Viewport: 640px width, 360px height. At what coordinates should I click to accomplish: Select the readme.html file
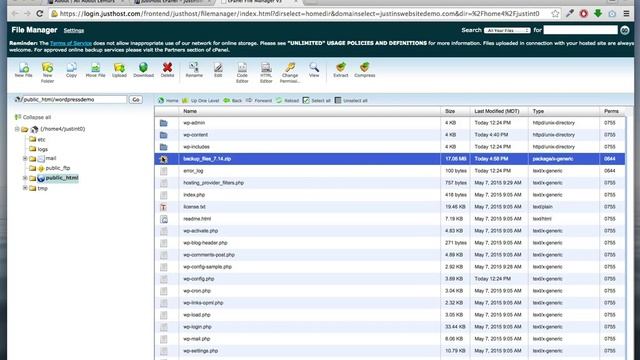coord(390,219)
